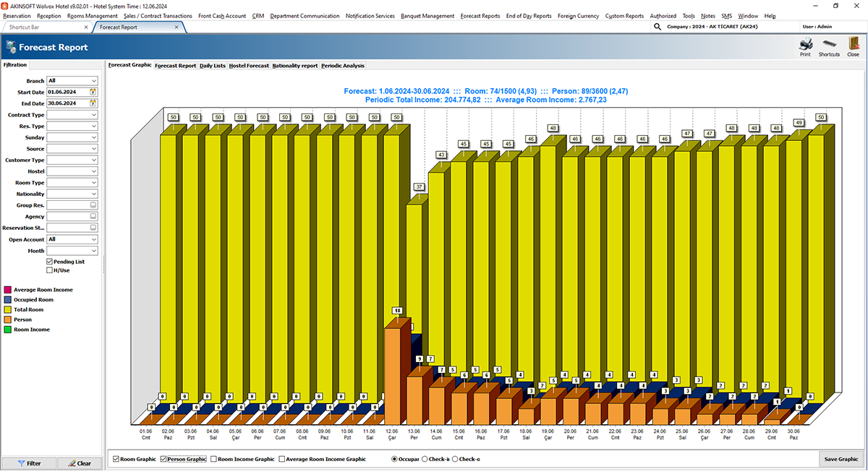Click the AKINSOFT Wolvox title bar icon
This screenshot has width=868, height=472.
click(x=6, y=5)
